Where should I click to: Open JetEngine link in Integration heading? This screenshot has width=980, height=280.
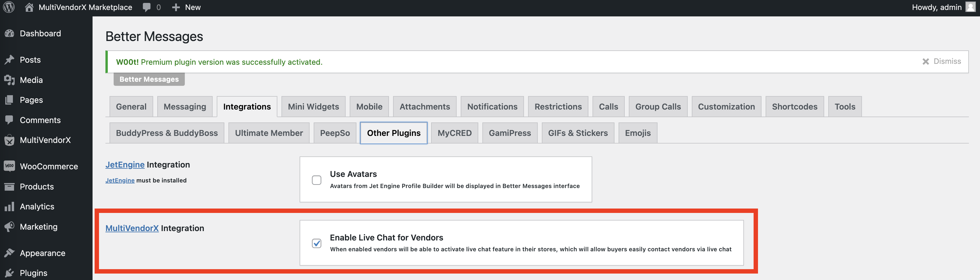[x=125, y=165]
